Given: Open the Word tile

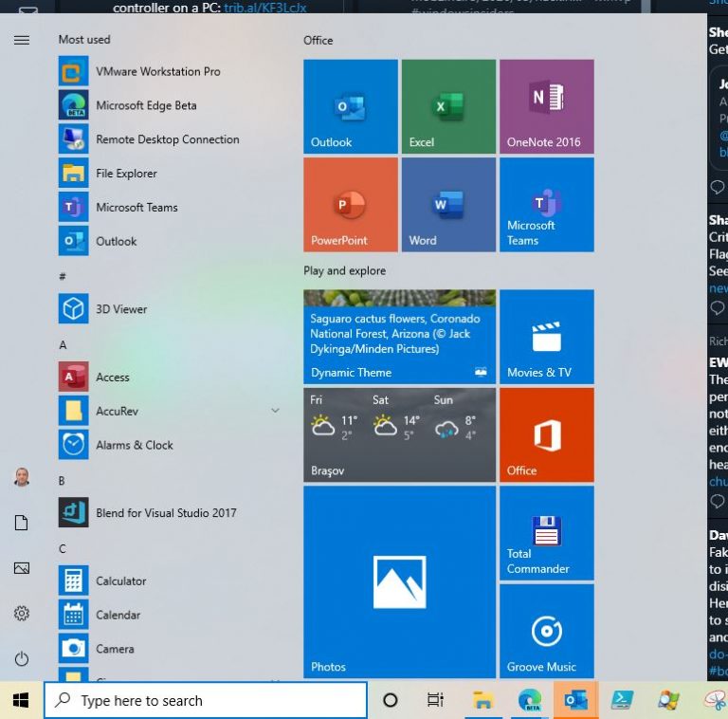Looking at the screenshot, I should (x=448, y=205).
